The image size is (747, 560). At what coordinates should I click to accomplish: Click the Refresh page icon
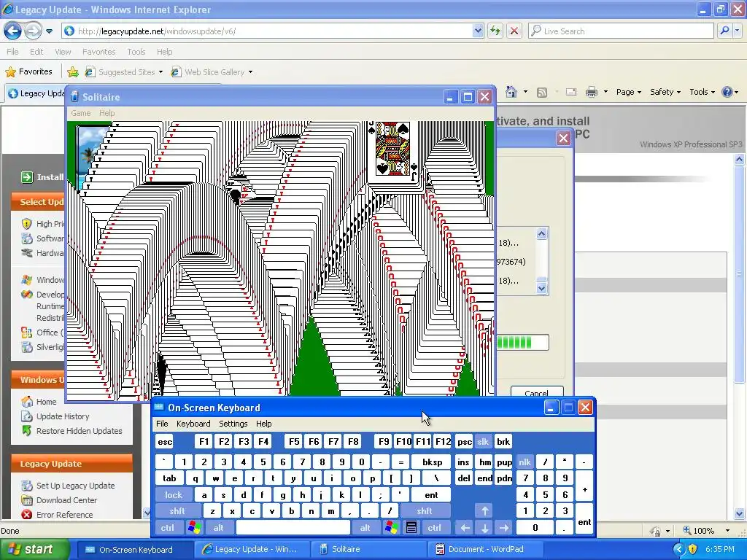point(495,31)
